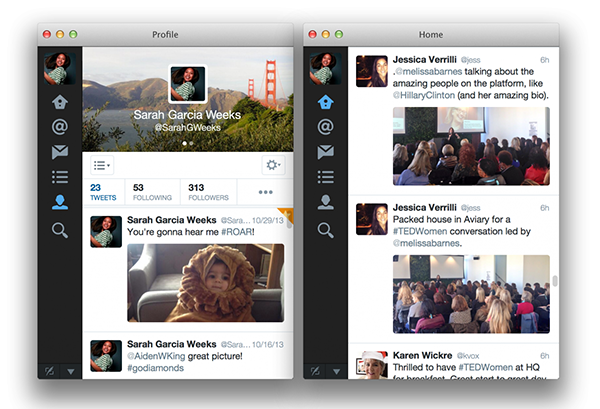
Task: Select the 53 Following tab
Action: click(152, 192)
